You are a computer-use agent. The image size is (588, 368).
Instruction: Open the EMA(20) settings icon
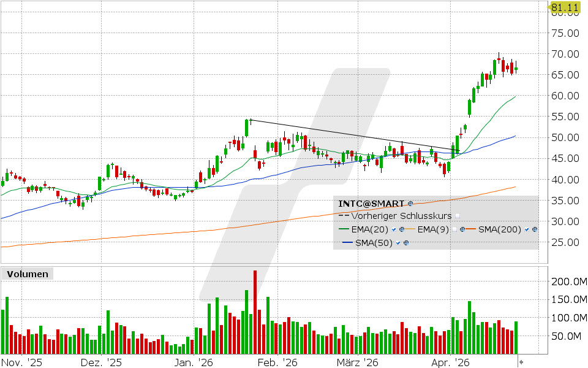tap(401, 229)
